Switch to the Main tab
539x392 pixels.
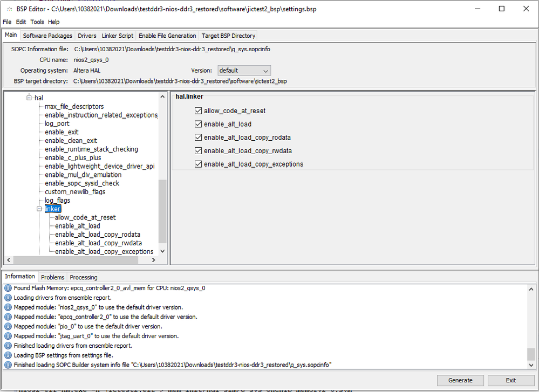[x=11, y=35]
